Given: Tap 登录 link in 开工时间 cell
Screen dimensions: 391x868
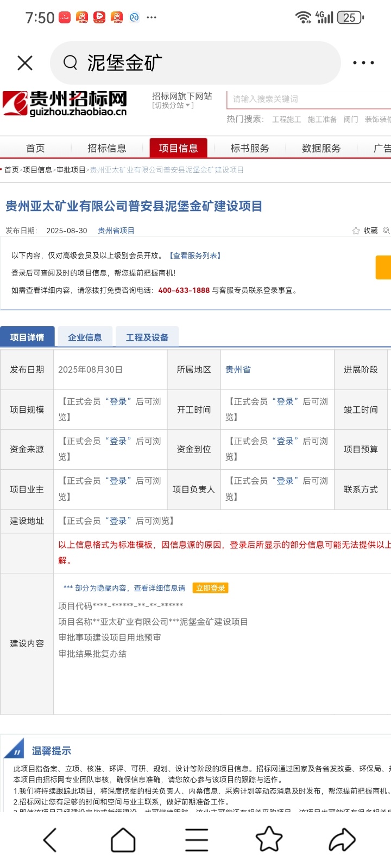Looking at the screenshot, I should tap(285, 401).
